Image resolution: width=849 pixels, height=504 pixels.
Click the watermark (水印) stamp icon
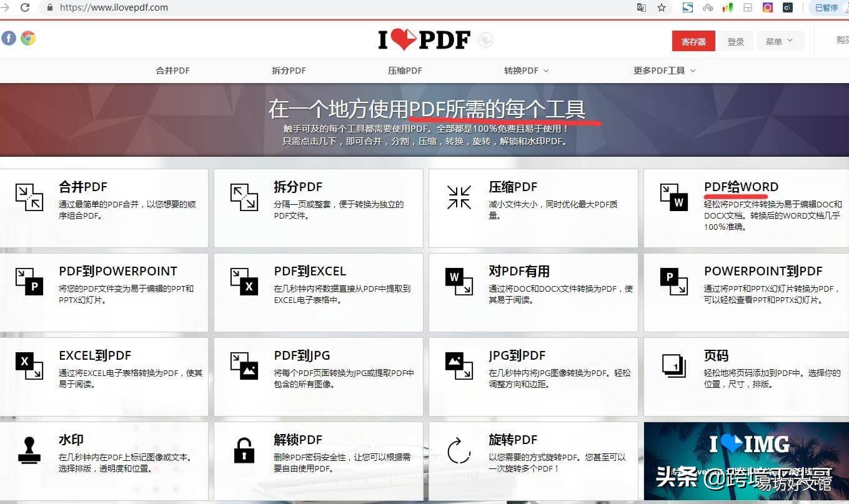point(29,450)
